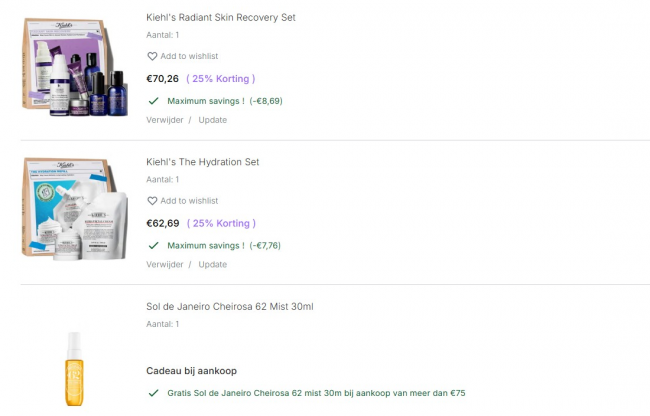Open the Kiehl's Hydration Set product image
The image size is (650, 416).
click(x=73, y=211)
